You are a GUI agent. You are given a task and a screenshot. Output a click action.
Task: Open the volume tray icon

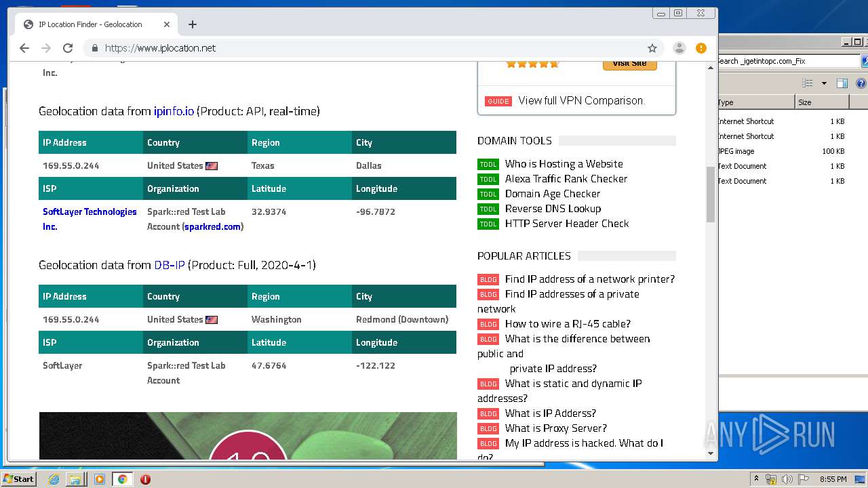(787, 479)
